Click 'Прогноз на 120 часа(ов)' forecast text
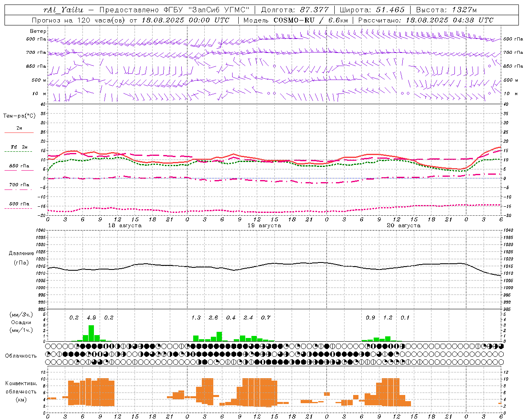Image resolution: width=525 pixels, height=420 pixels. 79,20
